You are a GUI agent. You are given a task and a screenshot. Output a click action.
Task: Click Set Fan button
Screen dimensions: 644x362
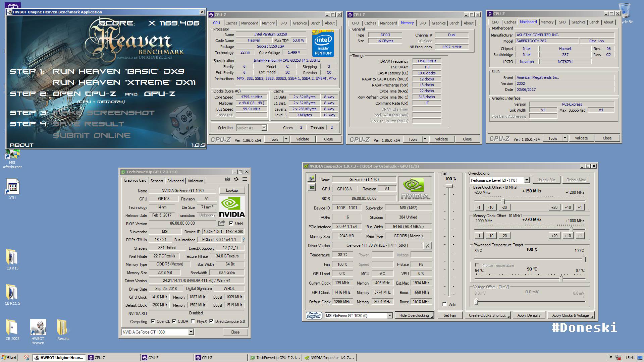[x=450, y=315]
